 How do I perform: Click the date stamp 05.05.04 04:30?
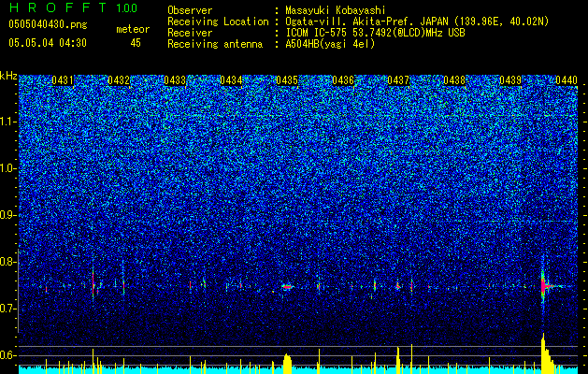[48, 43]
